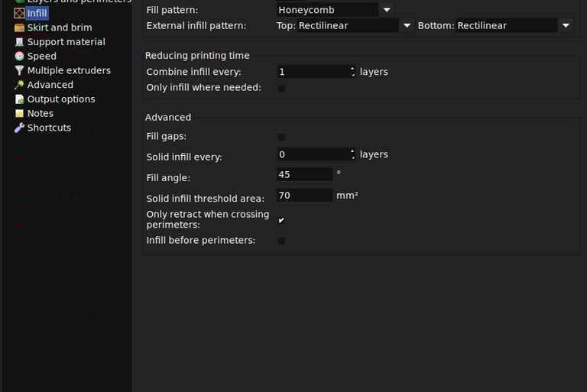Open the Output options settings page
The height and width of the screenshot is (392, 587).
coord(61,99)
